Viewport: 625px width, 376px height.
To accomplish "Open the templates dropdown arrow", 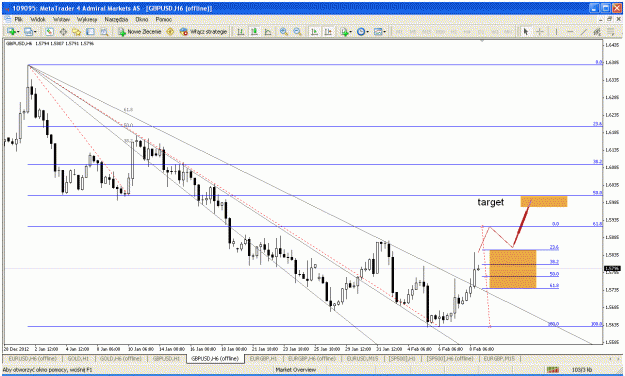I will pyautogui.click(x=385, y=31).
